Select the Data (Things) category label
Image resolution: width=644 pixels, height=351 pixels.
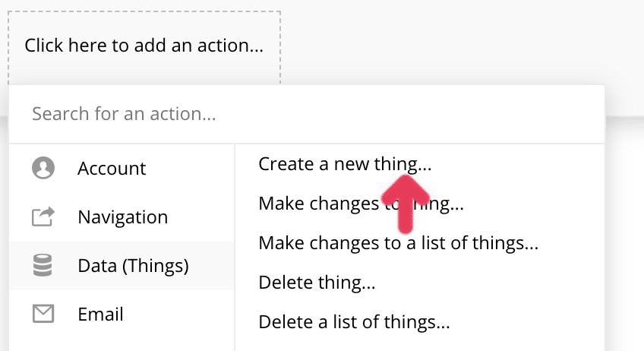133,266
